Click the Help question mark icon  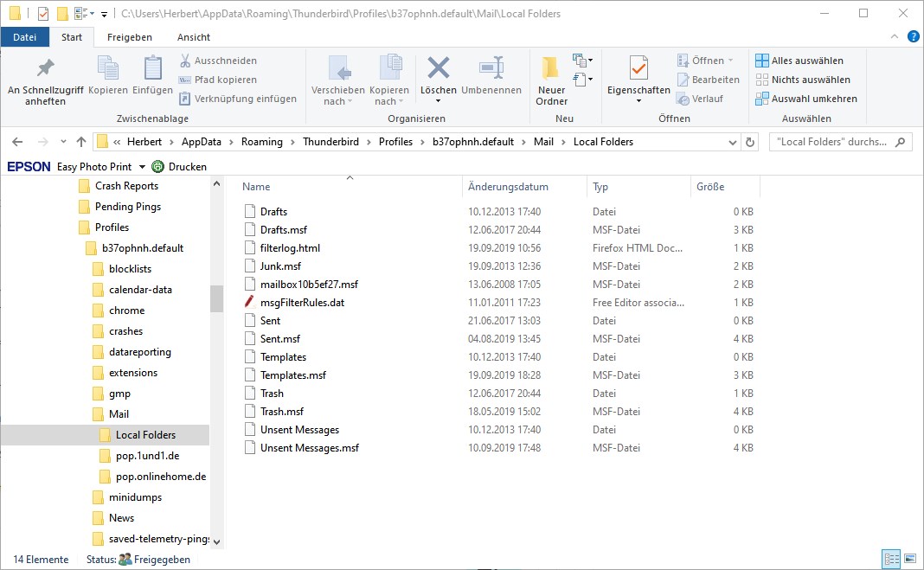(x=913, y=36)
